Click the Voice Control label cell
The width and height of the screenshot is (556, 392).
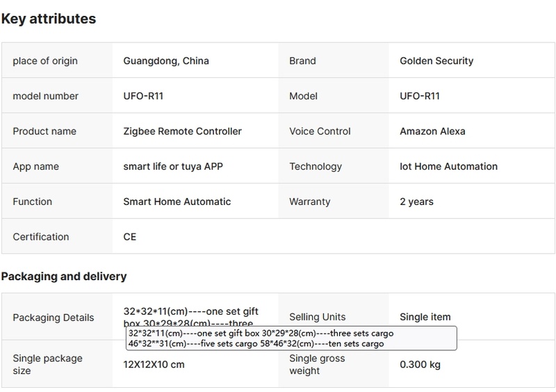coord(320,131)
